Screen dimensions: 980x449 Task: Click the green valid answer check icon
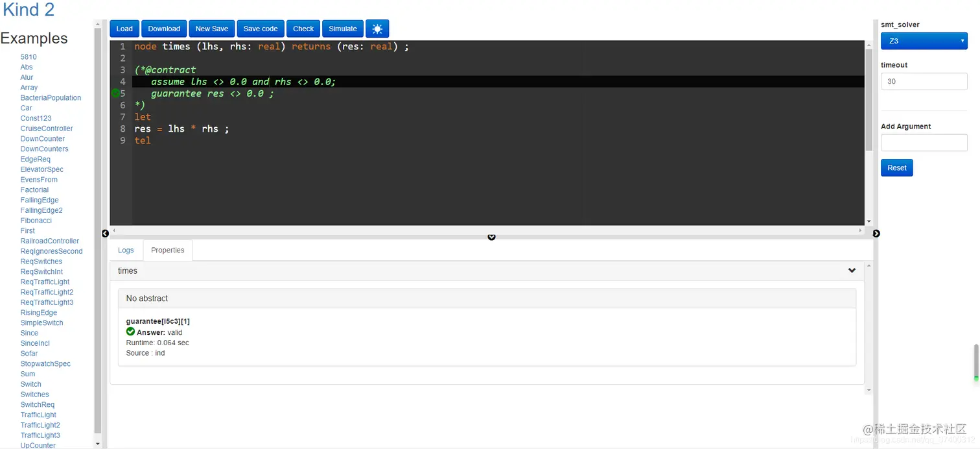[x=130, y=332]
